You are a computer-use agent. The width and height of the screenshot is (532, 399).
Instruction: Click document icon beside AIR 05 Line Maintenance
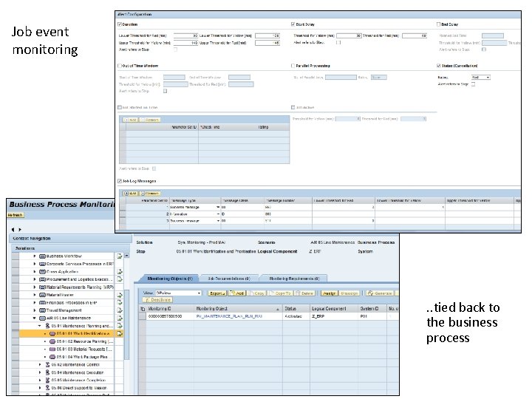click(x=120, y=318)
